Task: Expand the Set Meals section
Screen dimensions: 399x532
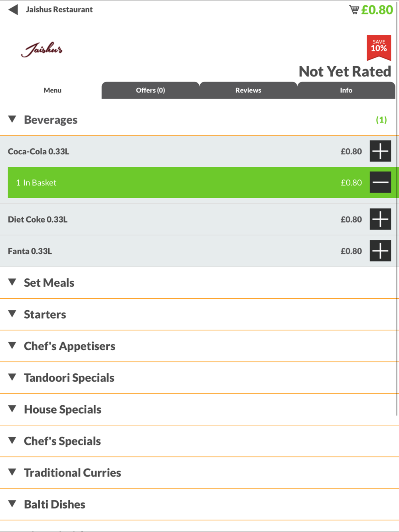Action: click(198, 283)
